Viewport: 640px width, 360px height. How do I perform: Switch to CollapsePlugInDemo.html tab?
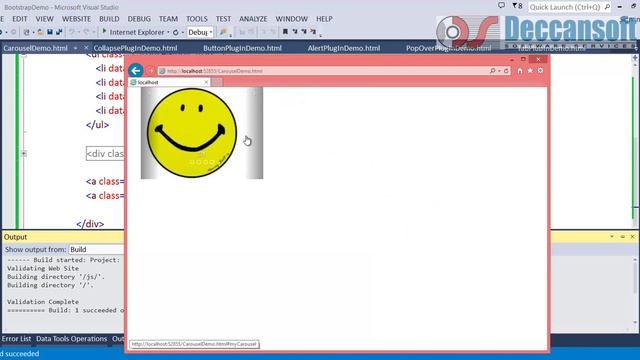pos(135,48)
